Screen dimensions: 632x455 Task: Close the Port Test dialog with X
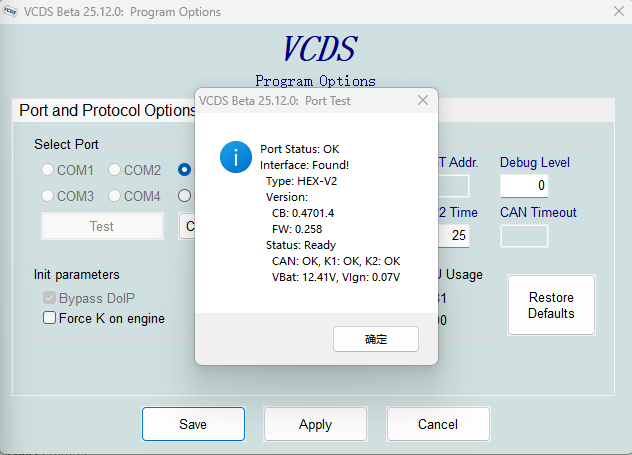(422, 100)
